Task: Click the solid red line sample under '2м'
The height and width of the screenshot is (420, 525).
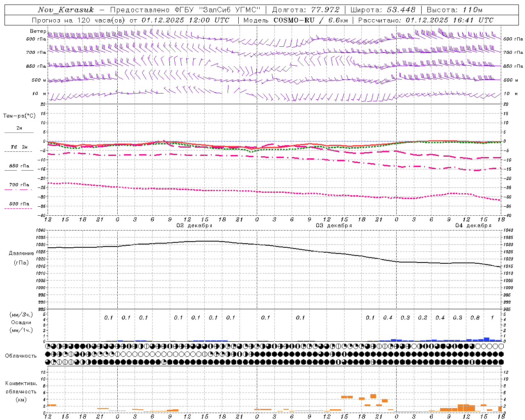Action: pyautogui.click(x=19, y=132)
